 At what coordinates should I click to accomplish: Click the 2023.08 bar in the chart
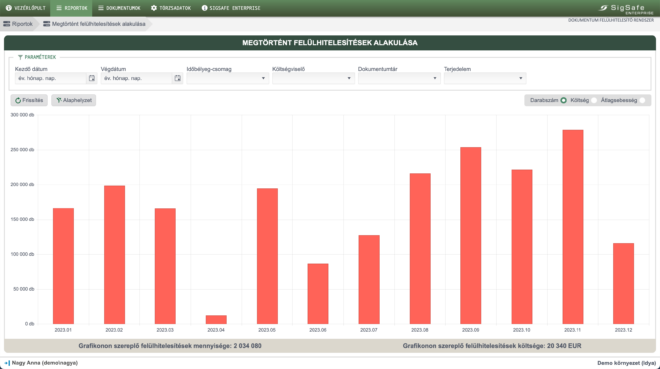[x=420, y=249]
